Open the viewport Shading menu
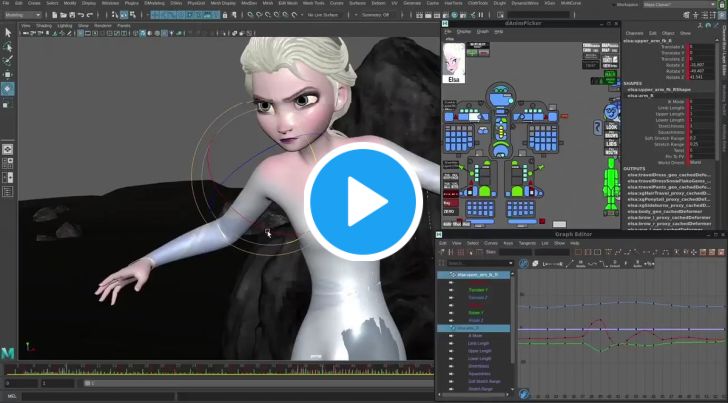The width and height of the screenshot is (728, 403). pos(44,26)
